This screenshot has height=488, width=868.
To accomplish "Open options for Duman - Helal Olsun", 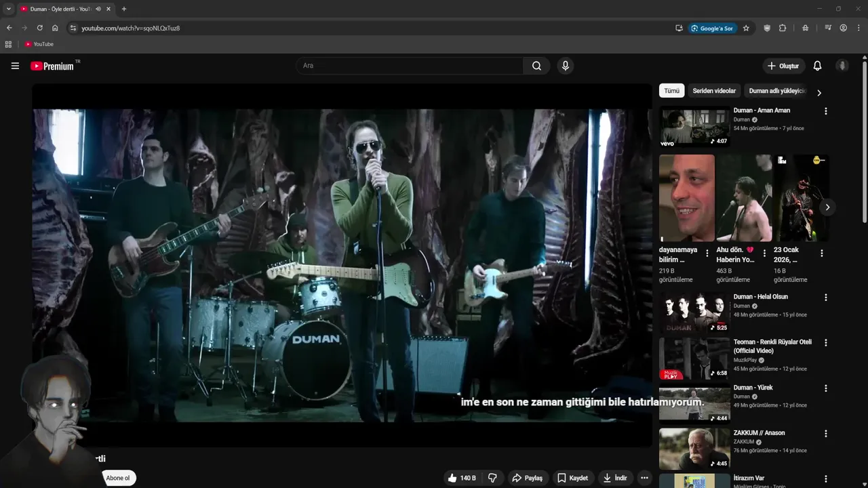I will point(825,298).
